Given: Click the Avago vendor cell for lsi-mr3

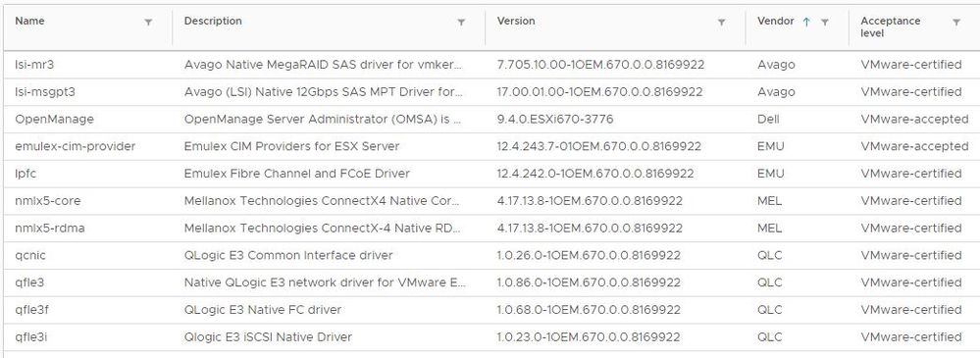Looking at the screenshot, I should pos(776,65).
